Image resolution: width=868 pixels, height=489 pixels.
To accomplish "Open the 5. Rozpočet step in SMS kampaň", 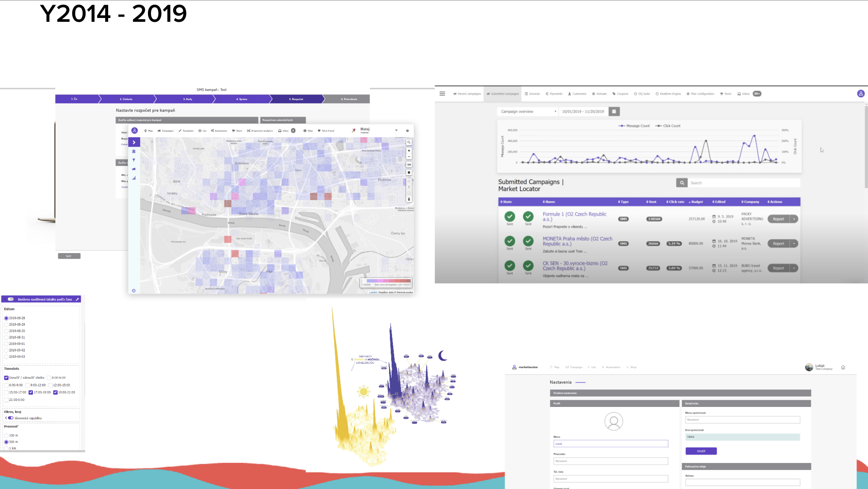I will (x=297, y=99).
